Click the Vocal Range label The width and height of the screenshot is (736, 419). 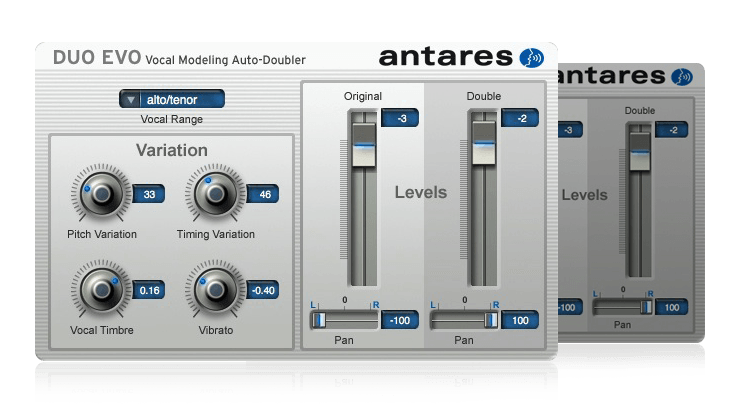pos(172,119)
